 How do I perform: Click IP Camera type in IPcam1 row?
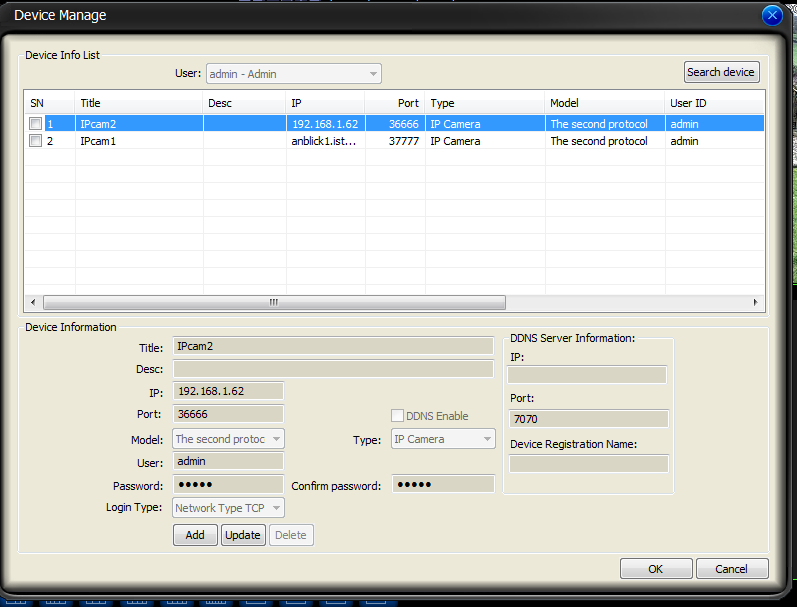(x=485, y=141)
